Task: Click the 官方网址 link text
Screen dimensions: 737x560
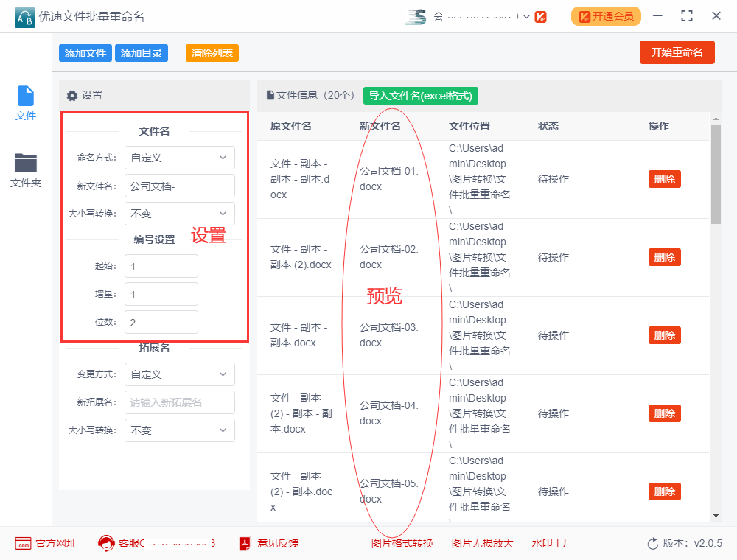Action: pos(57,543)
